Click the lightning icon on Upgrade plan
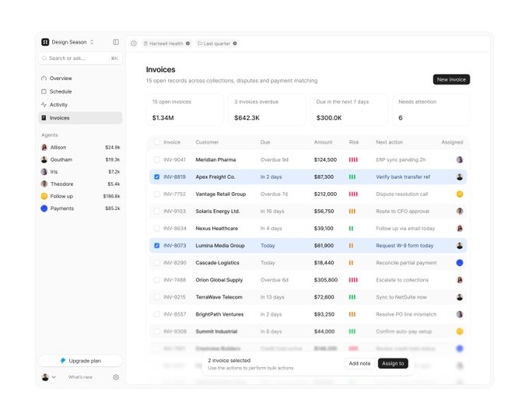Image resolution: width=529 pixels, height=420 pixels. [x=63, y=361]
